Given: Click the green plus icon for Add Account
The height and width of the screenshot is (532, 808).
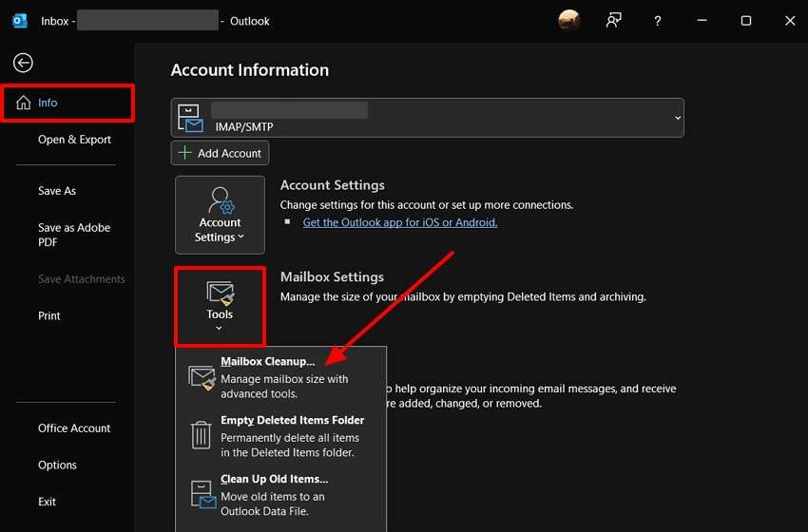Looking at the screenshot, I should point(184,153).
